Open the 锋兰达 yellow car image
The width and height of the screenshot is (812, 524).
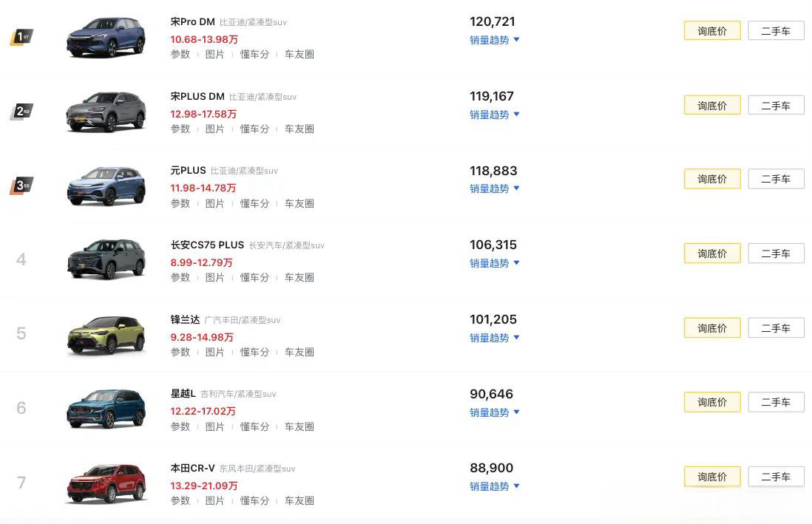pos(106,335)
